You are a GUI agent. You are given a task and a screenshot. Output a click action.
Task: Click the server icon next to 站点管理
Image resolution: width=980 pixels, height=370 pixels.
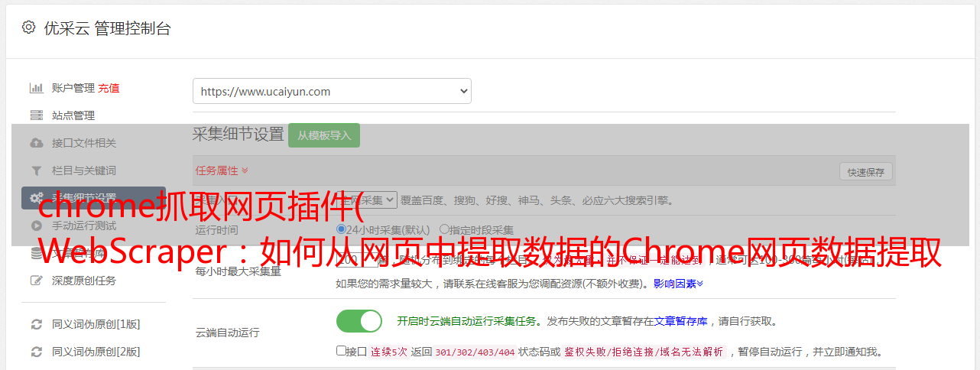(36, 115)
